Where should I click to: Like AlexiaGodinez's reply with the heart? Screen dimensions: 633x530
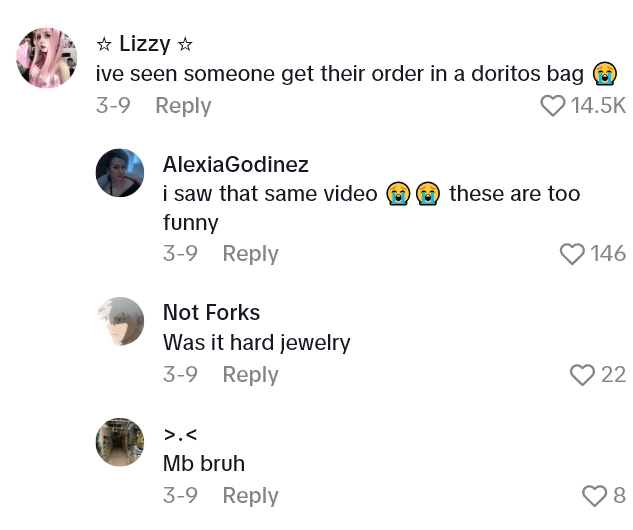tap(572, 254)
